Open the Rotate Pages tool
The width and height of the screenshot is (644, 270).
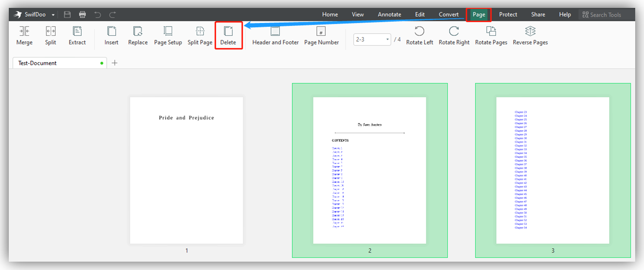coord(491,36)
